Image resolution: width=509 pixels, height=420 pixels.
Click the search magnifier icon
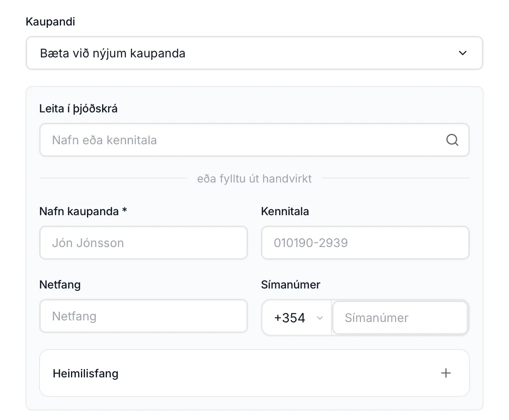pyautogui.click(x=452, y=140)
